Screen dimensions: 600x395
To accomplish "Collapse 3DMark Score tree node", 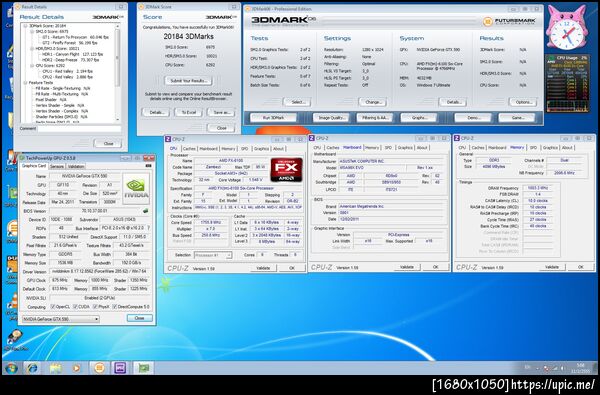I will coord(25,26).
